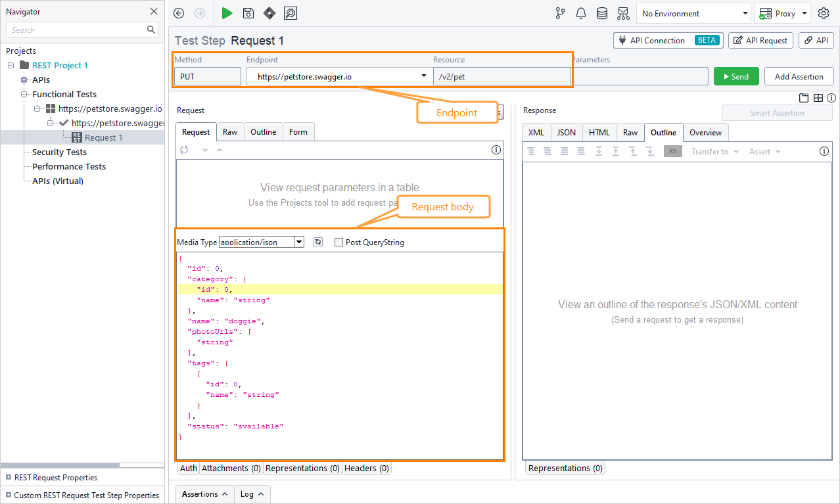Screen dimensions: 840x504
Task: Click the Send button
Action: pyautogui.click(x=736, y=76)
